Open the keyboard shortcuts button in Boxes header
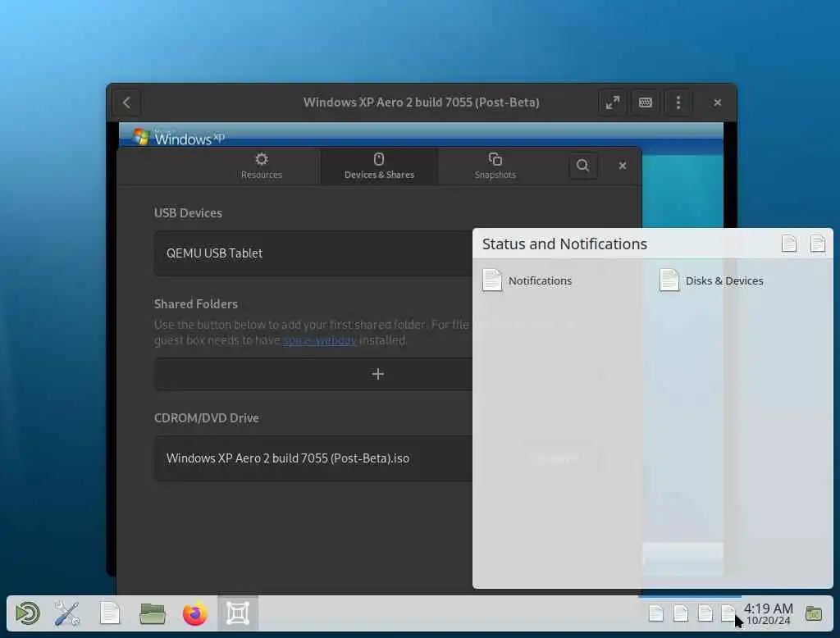The height and width of the screenshot is (638, 840). 645,103
